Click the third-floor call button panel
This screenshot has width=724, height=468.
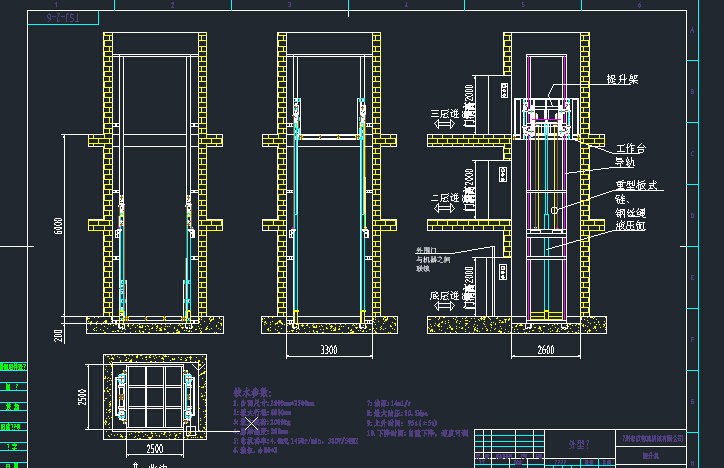504,90
